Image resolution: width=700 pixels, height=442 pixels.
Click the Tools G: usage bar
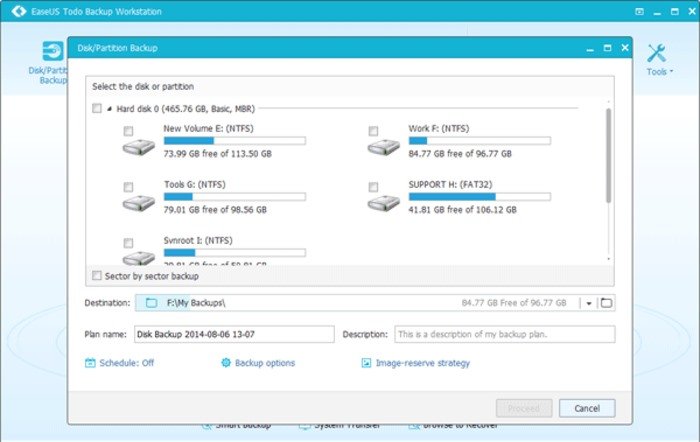(235, 196)
